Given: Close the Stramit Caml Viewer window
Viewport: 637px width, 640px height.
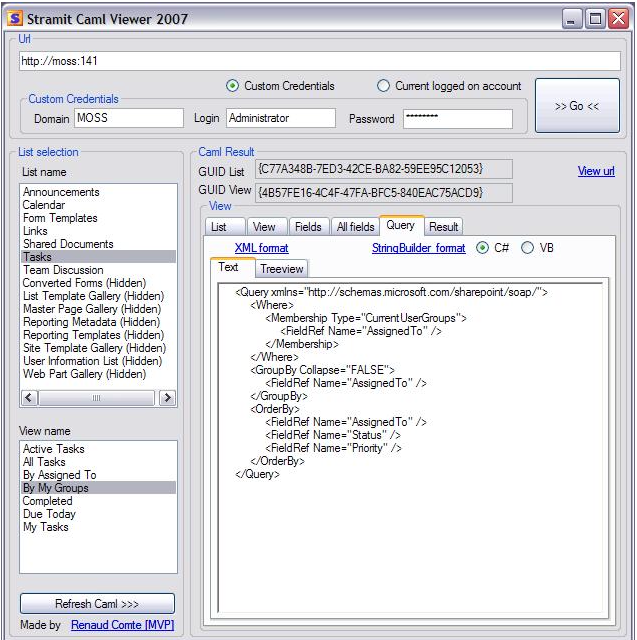Looking at the screenshot, I should pyautogui.click(x=619, y=19).
